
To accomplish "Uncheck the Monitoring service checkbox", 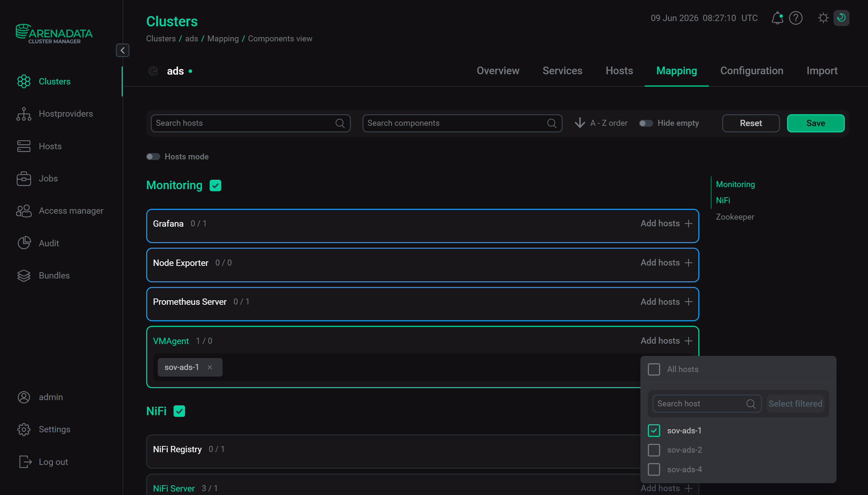I will pos(215,185).
